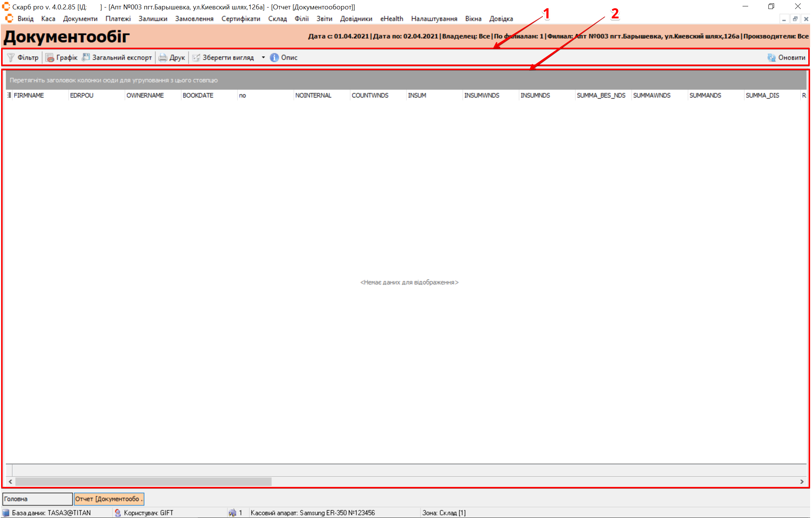This screenshot has width=812, height=518.
Task: Expand the Зберегти вигляд dropdown arrow
Action: tap(263, 57)
